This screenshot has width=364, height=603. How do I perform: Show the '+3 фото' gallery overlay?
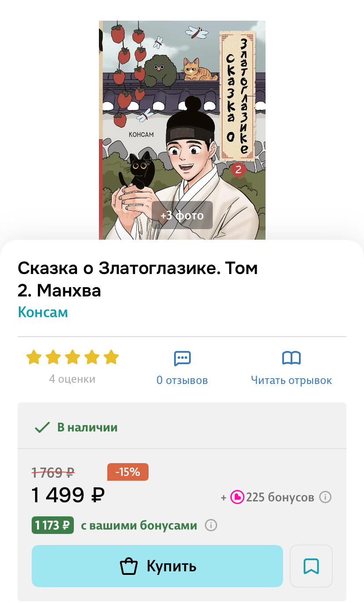182,216
